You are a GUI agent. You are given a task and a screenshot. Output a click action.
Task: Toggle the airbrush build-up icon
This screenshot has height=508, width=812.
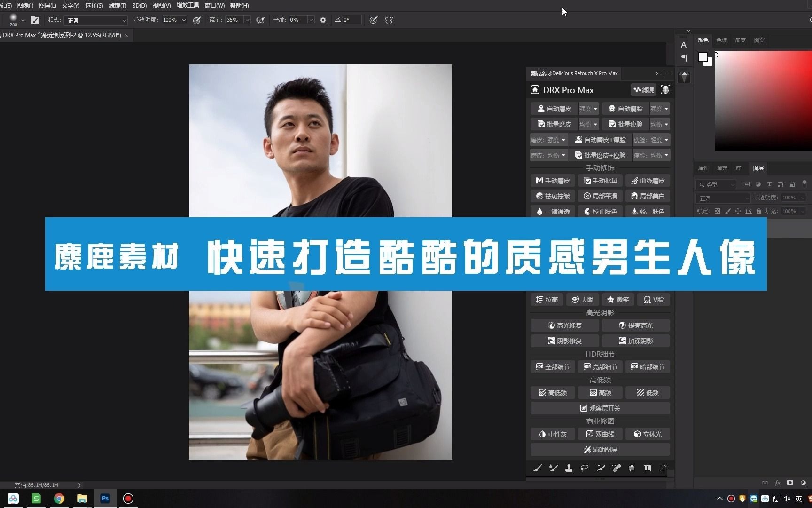[260, 20]
